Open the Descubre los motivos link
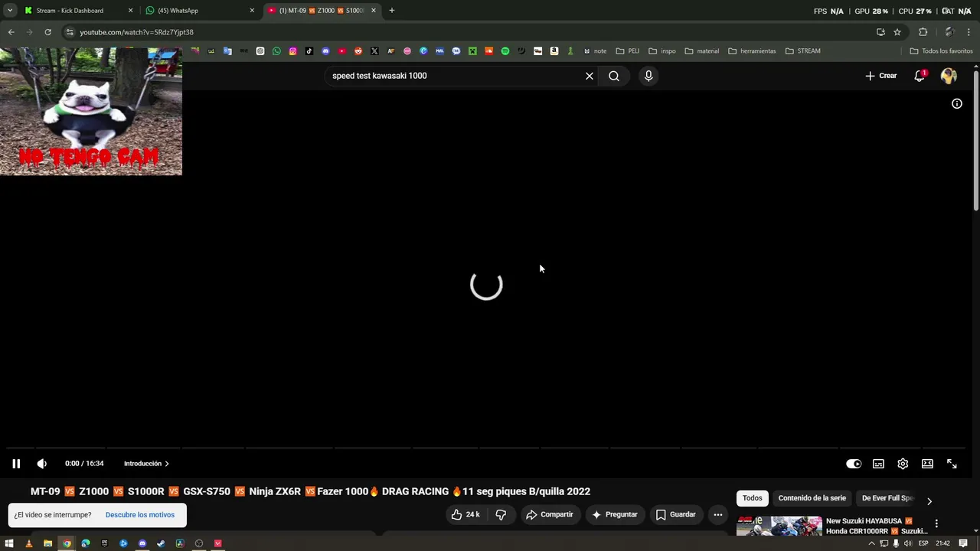Viewport: 980px width, 551px height. (x=140, y=515)
